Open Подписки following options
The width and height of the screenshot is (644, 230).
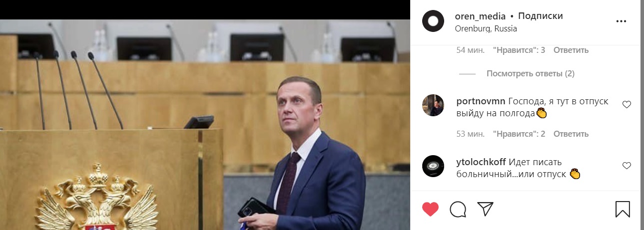(x=541, y=16)
